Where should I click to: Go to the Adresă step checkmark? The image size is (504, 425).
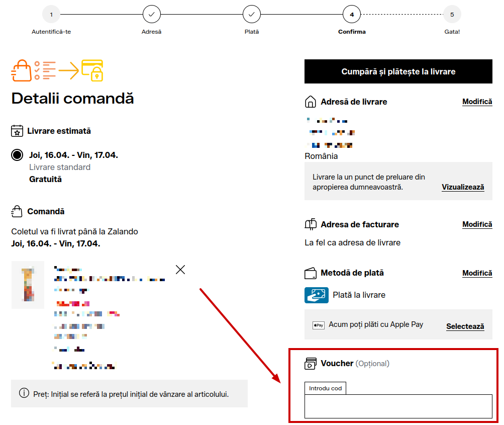pos(151,14)
